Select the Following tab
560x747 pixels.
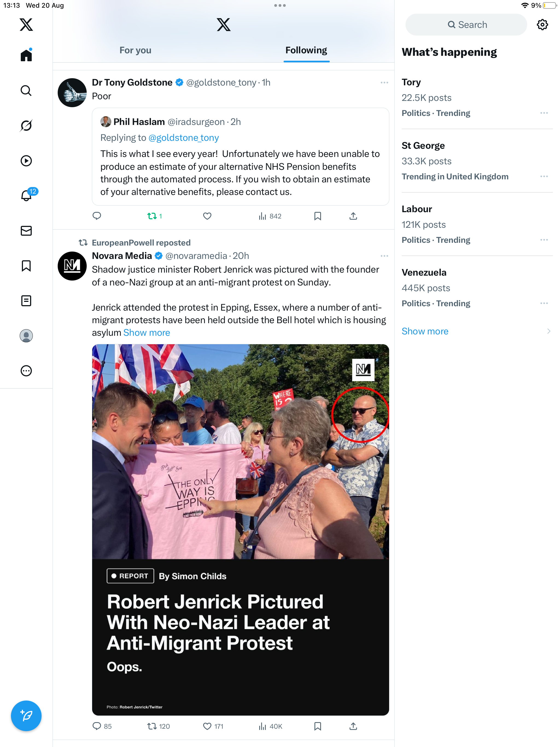click(x=306, y=50)
